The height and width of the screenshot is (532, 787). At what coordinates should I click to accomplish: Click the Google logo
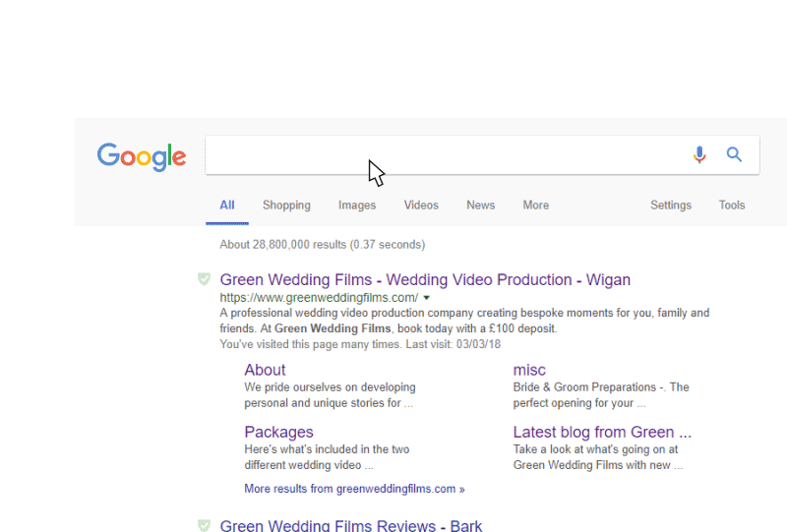pos(142,156)
